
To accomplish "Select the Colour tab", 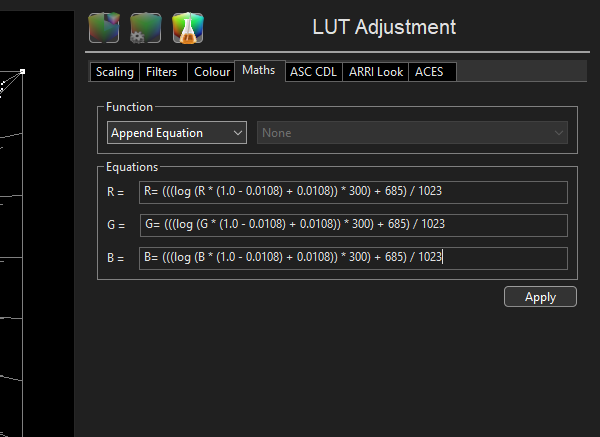I will [x=212, y=72].
